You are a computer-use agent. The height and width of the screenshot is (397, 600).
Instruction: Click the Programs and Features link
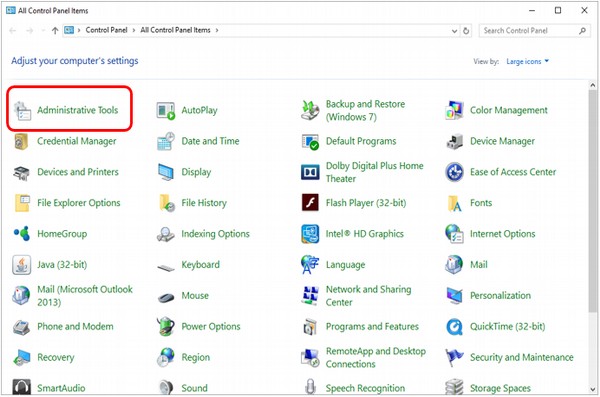pyautogui.click(x=372, y=327)
